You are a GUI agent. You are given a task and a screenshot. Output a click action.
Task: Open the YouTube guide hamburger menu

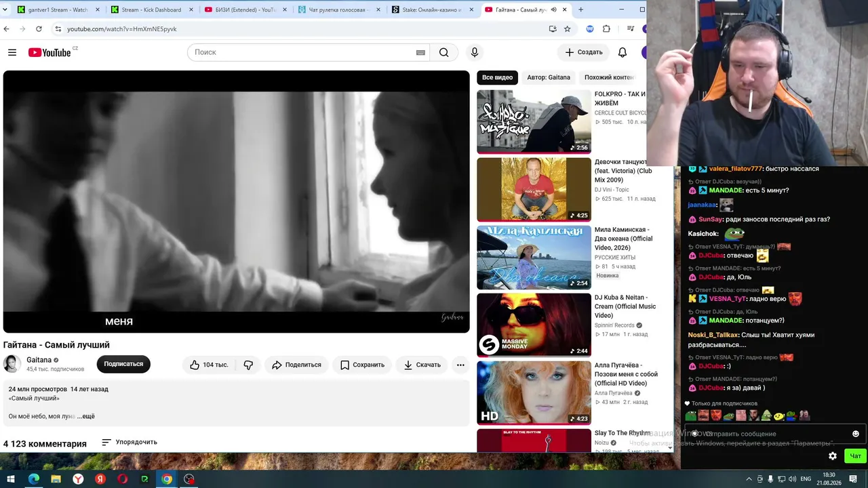(12, 52)
